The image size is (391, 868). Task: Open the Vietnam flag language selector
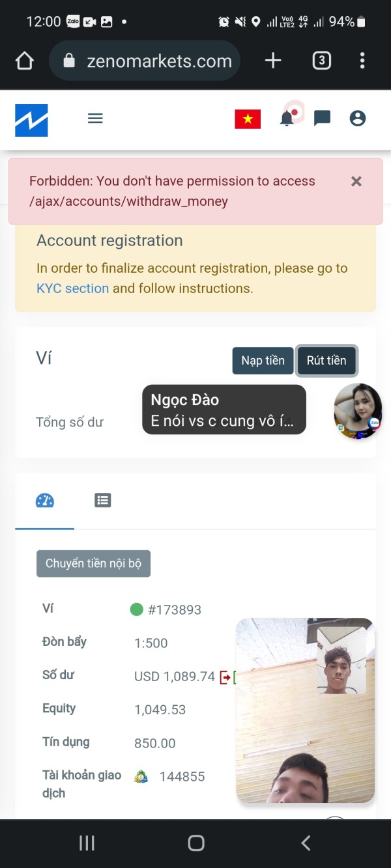[x=248, y=119]
